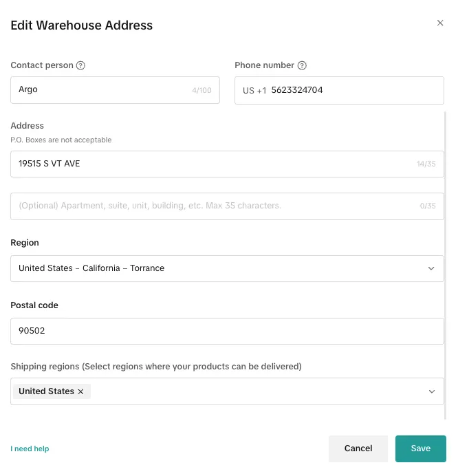Expand the Region dropdown chevron
Image resolution: width=458 pixels, height=476 pixels.
coord(431,268)
